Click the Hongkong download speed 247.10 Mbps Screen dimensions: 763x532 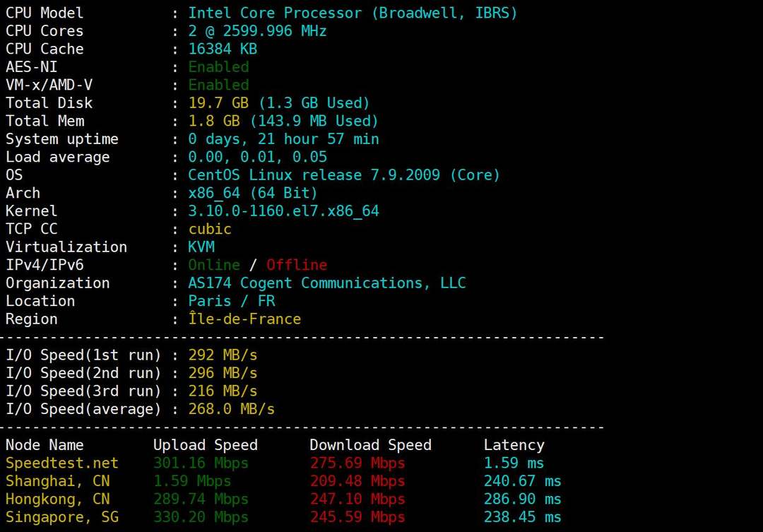click(x=357, y=500)
